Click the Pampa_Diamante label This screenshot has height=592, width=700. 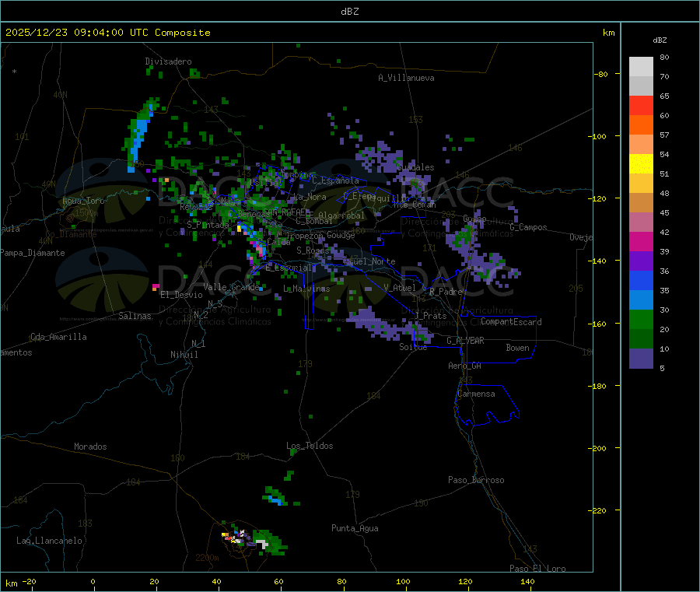[33, 253]
